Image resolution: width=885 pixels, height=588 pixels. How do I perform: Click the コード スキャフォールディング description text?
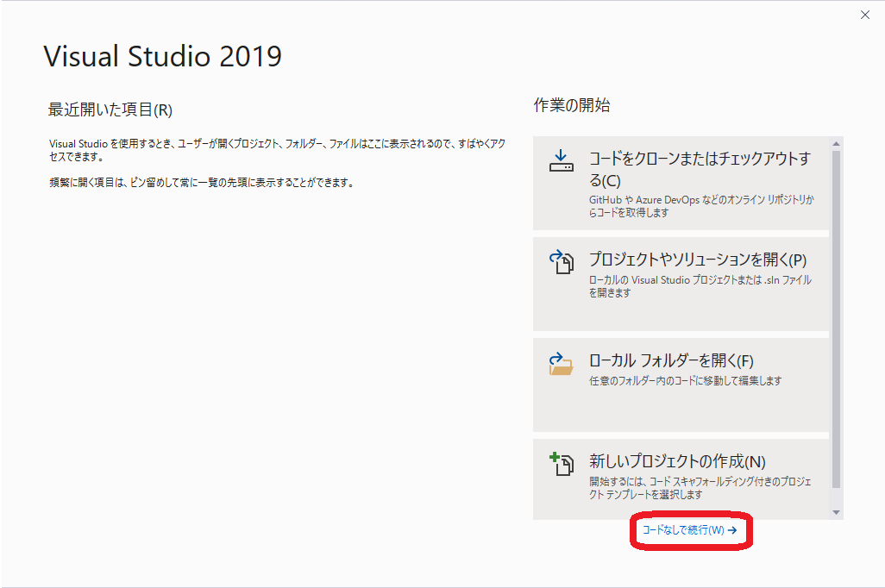tap(700, 488)
